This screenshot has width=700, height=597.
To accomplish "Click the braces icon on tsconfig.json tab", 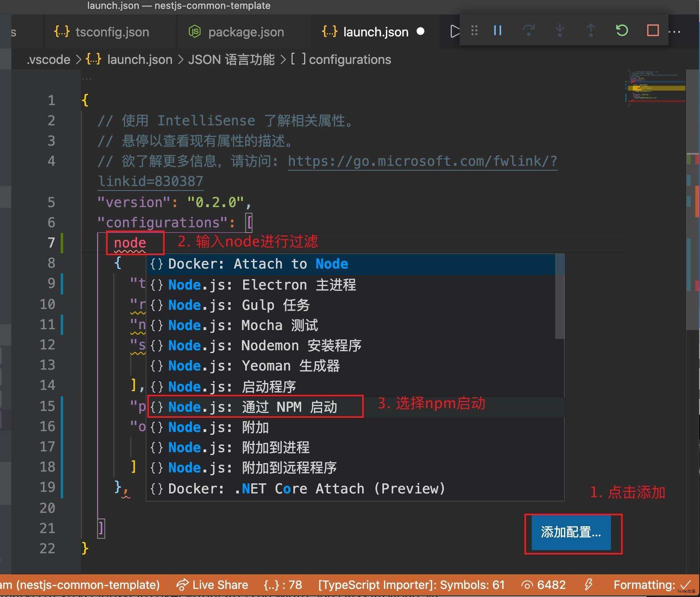I will [62, 32].
